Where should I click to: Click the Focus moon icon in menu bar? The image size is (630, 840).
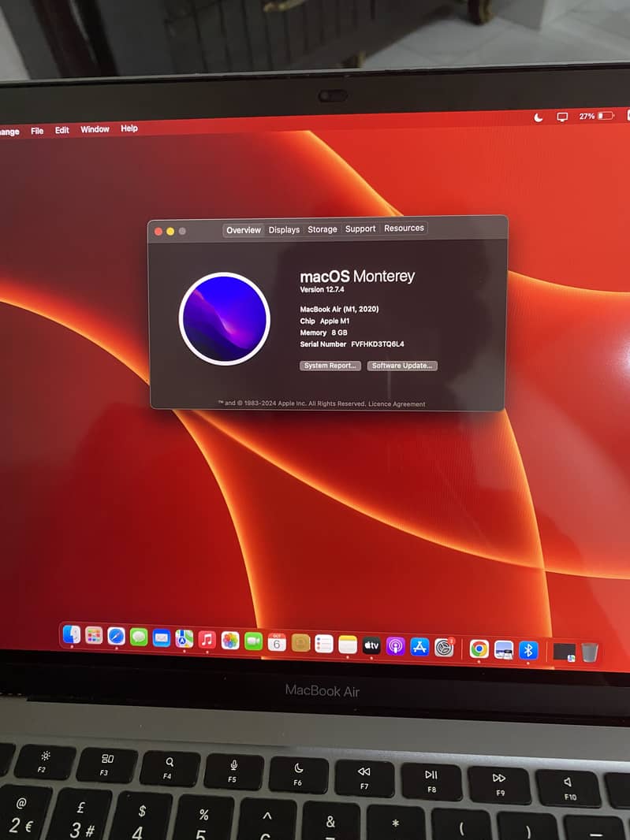(539, 117)
